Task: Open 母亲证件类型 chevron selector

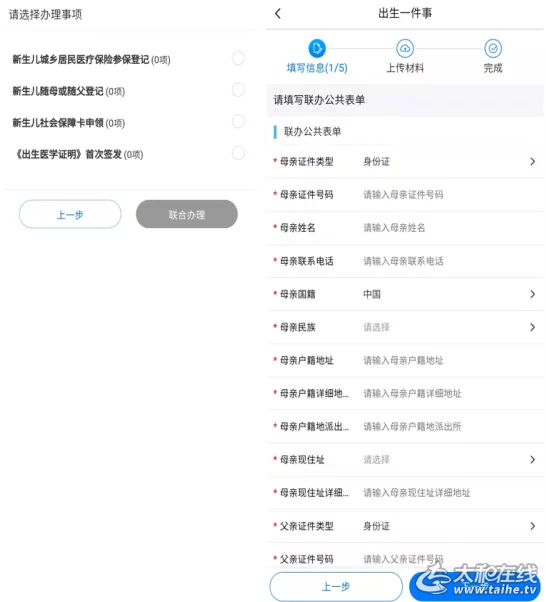Action: point(533,162)
